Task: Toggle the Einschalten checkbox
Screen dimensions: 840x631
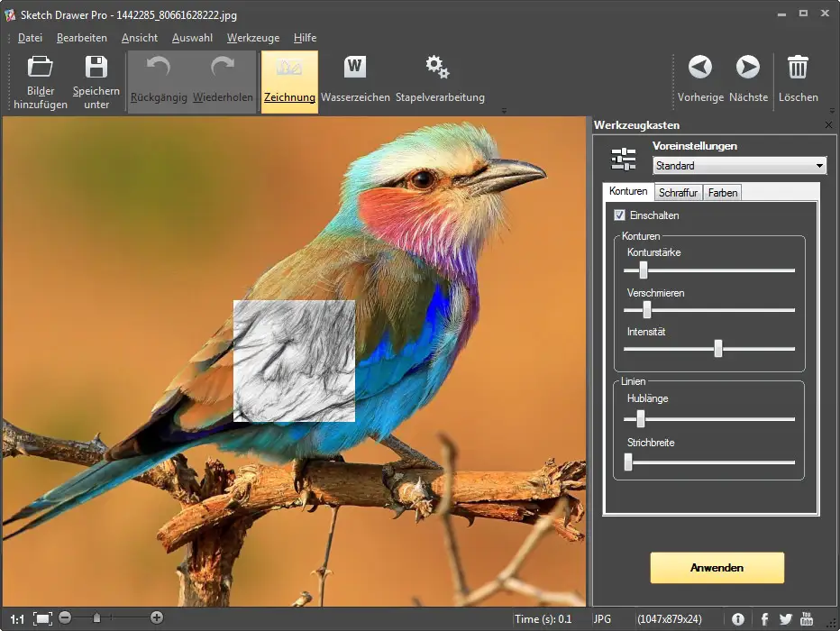Action: click(619, 215)
